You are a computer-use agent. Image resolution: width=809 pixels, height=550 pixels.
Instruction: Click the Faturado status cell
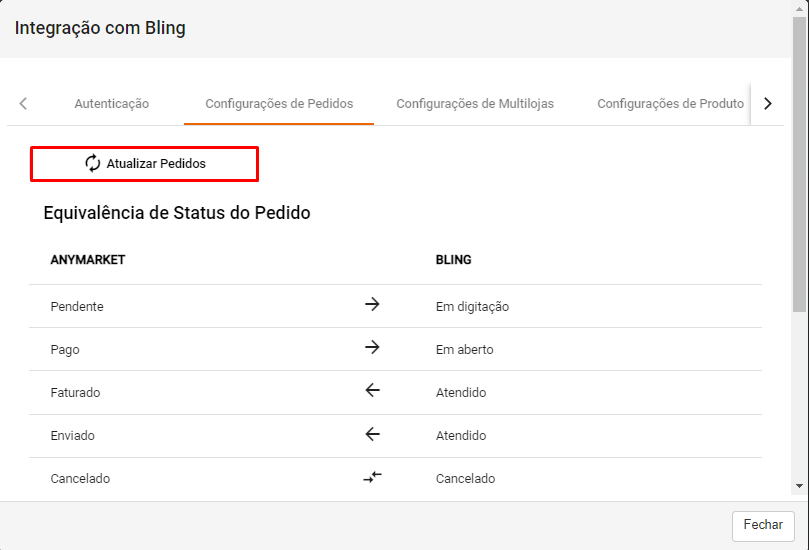(75, 393)
